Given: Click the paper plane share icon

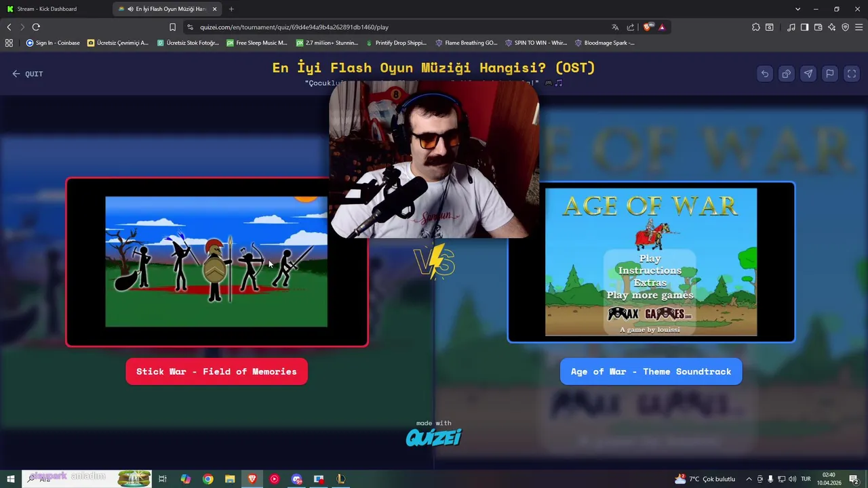Looking at the screenshot, I should [808, 74].
